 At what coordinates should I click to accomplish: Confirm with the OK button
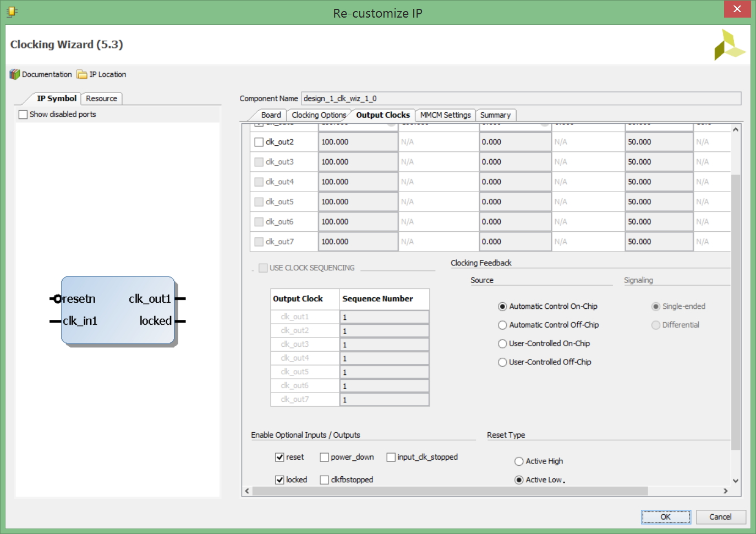click(x=666, y=517)
